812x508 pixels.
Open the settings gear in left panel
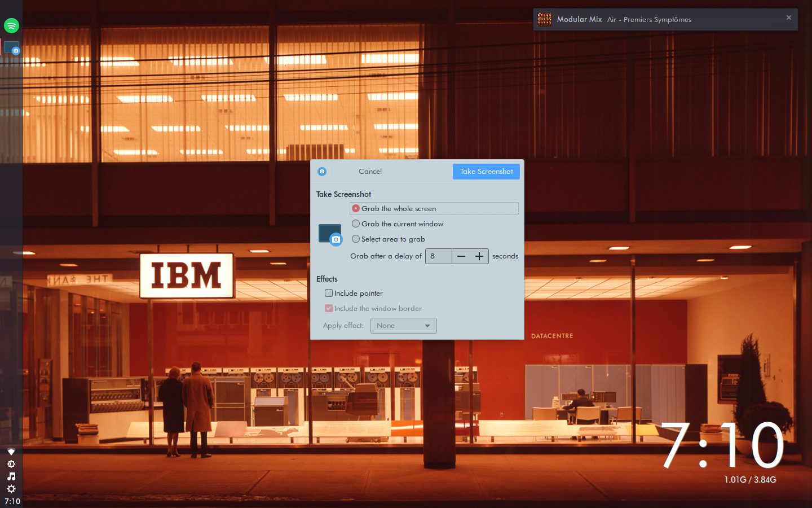click(11, 489)
